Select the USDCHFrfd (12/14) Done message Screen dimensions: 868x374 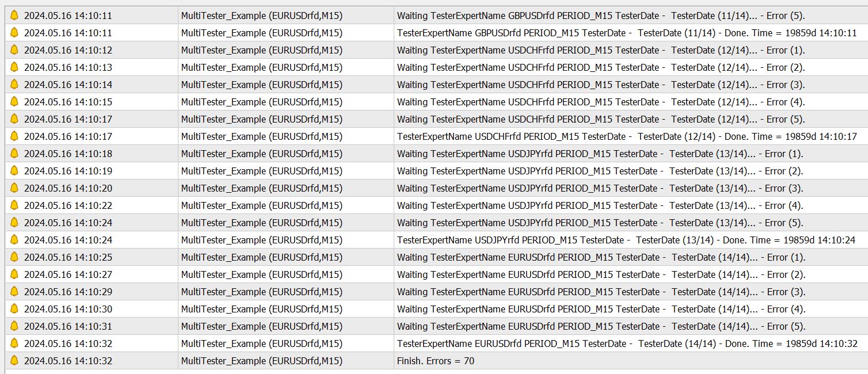[x=627, y=136]
